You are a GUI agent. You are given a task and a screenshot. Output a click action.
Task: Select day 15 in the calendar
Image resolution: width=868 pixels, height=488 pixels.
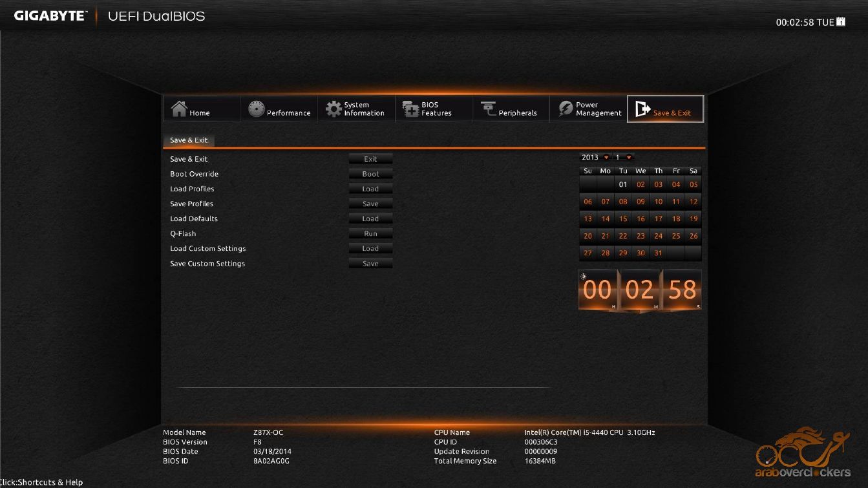[623, 219]
